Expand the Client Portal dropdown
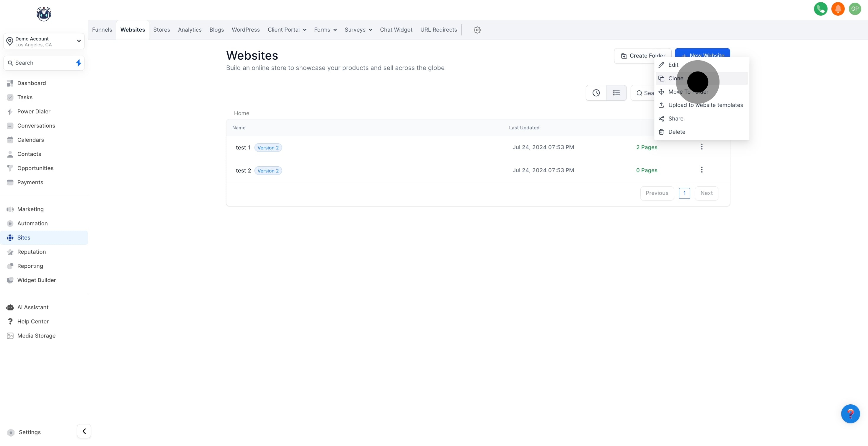Viewport: 868px width, 446px height. (287, 30)
